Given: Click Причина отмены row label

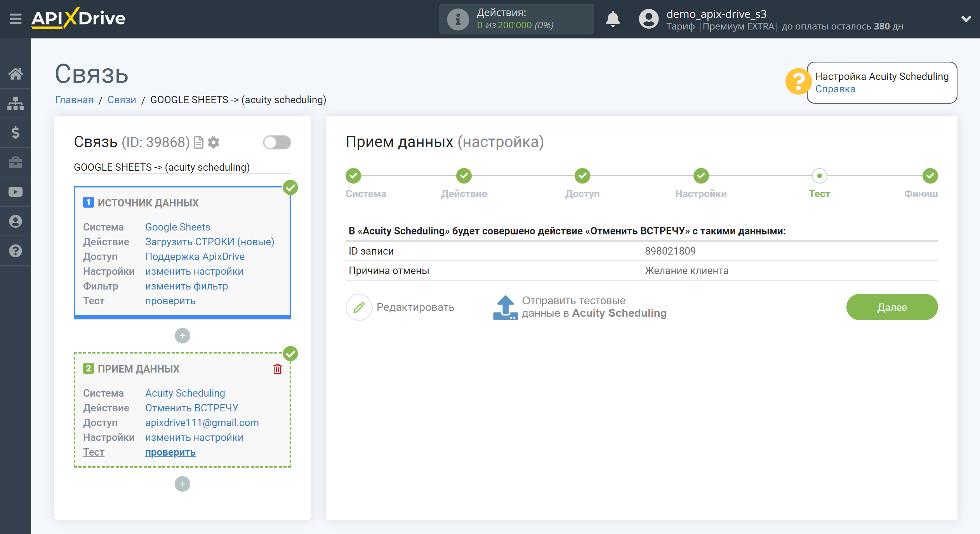Looking at the screenshot, I should [x=389, y=270].
